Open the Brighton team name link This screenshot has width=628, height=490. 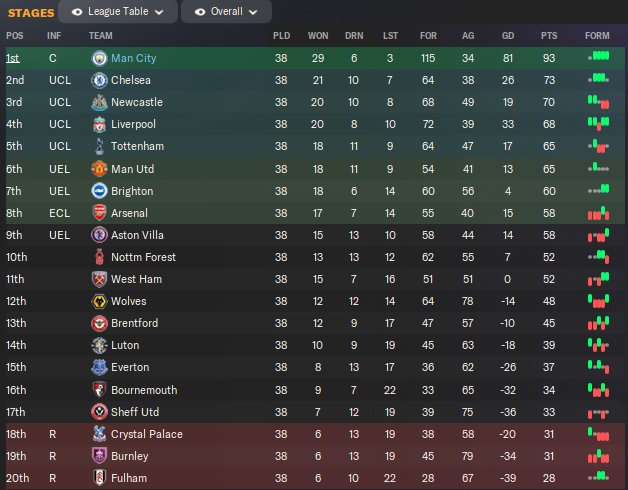click(132, 191)
